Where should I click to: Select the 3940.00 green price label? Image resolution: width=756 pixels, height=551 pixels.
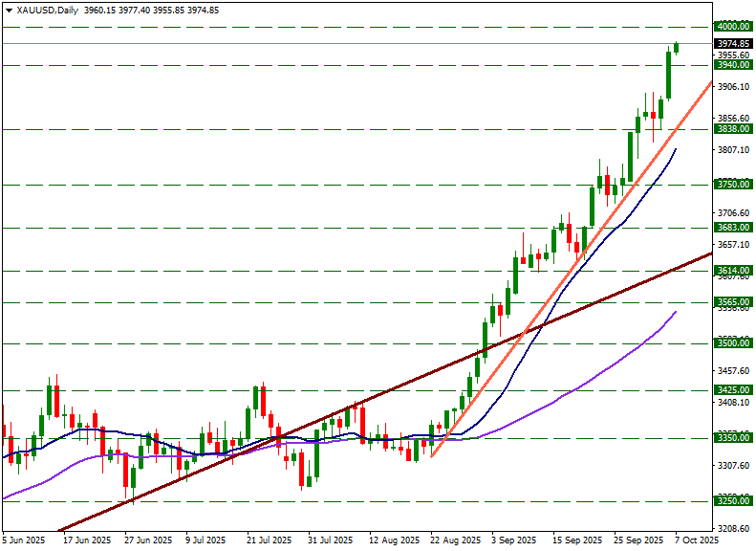pyautogui.click(x=732, y=65)
